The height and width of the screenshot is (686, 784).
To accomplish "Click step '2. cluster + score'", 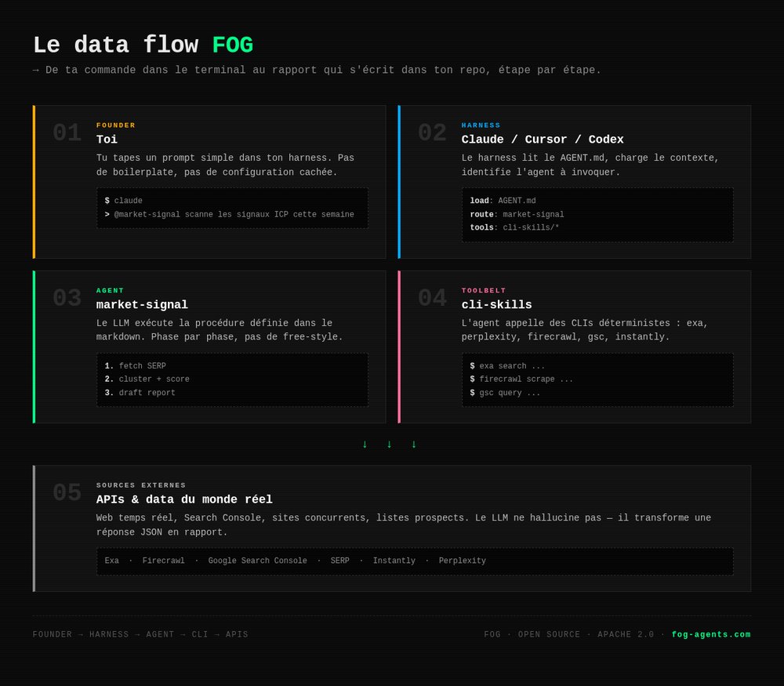I will pos(147,379).
